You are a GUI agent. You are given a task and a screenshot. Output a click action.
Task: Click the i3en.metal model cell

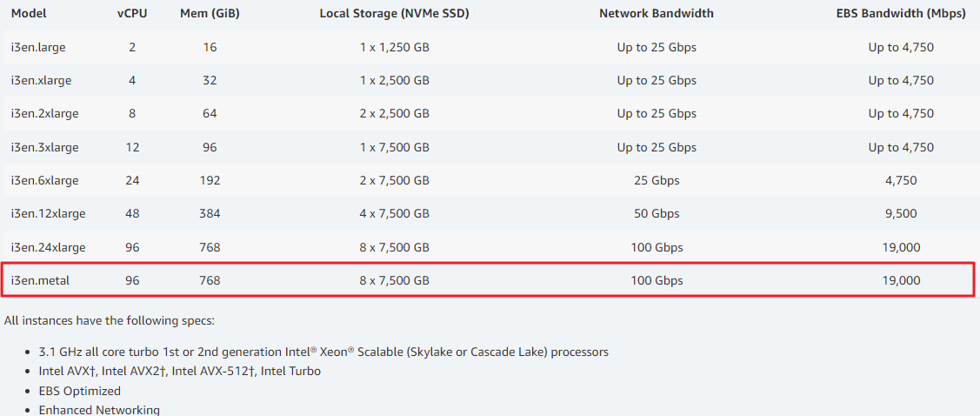click(x=40, y=281)
